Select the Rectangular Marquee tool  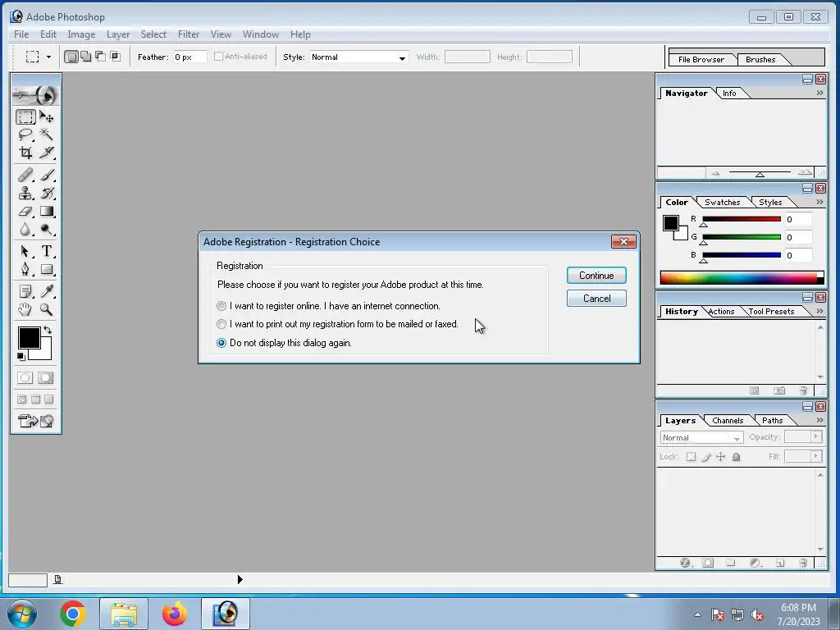tap(25, 116)
